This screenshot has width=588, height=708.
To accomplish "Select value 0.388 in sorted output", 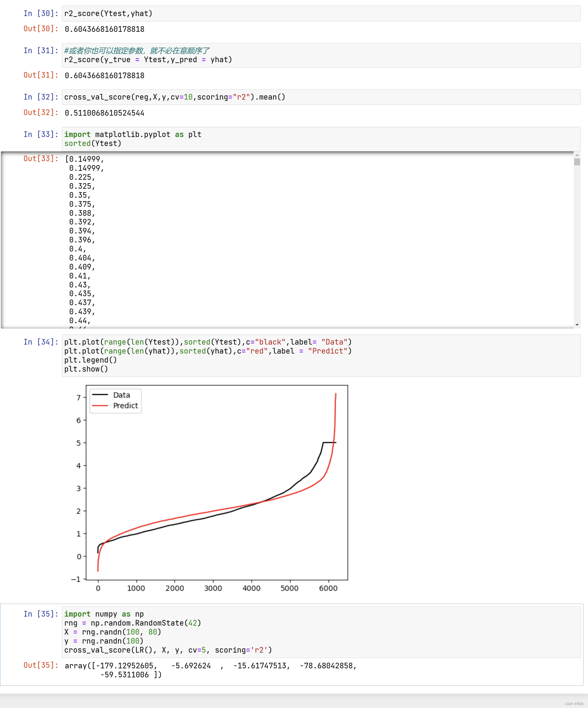I will click(x=80, y=213).
